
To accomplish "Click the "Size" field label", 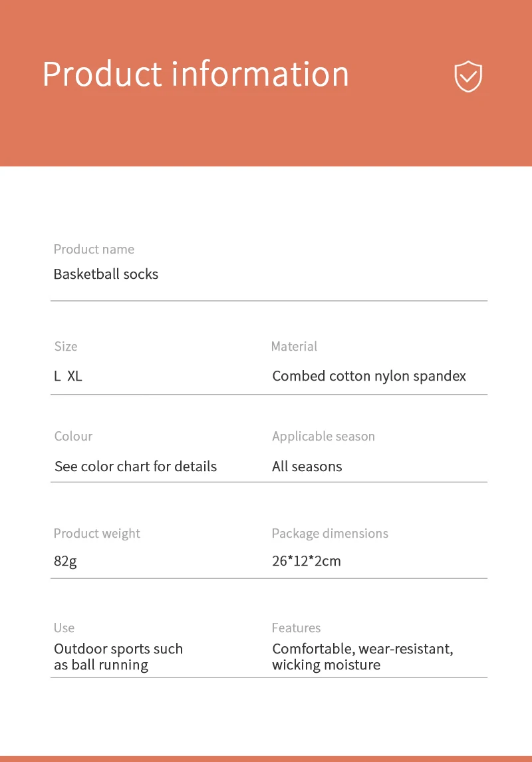I will pos(66,347).
